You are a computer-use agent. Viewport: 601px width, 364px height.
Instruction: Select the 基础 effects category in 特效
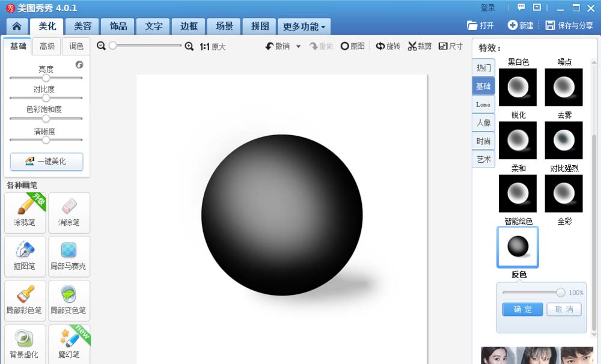pos(483,86)
